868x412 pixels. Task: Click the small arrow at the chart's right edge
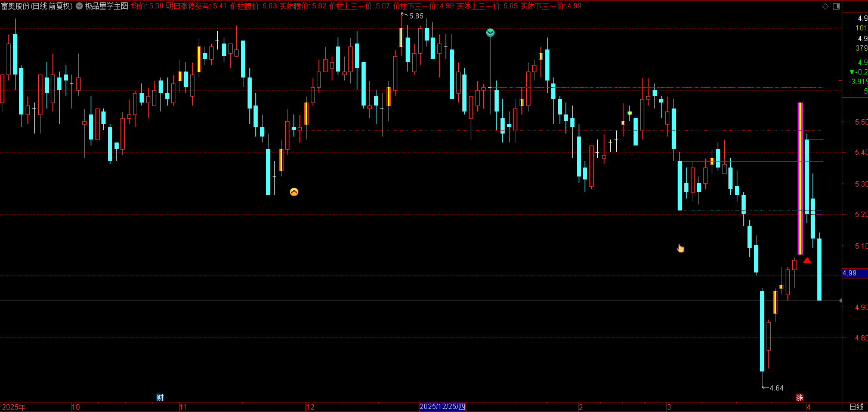pyautogui.click(x=841, y=301)
